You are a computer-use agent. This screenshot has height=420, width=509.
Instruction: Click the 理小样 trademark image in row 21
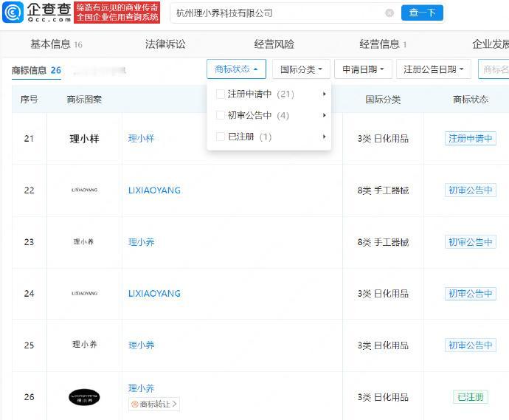coord(84,139)
